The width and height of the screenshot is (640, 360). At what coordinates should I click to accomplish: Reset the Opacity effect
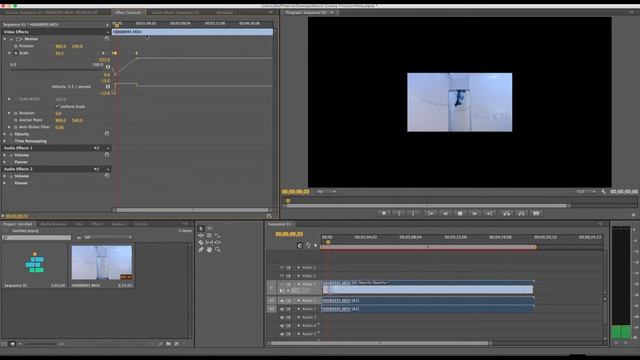[107, 134]
